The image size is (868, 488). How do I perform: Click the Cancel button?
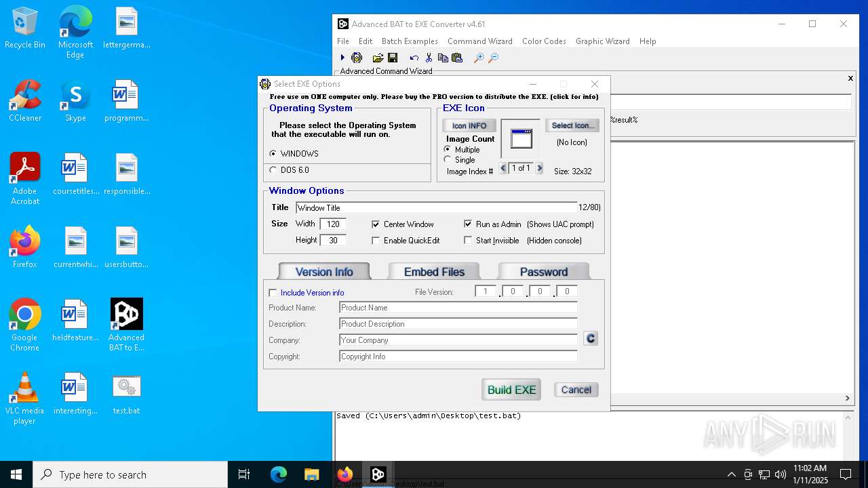point(576,390)
